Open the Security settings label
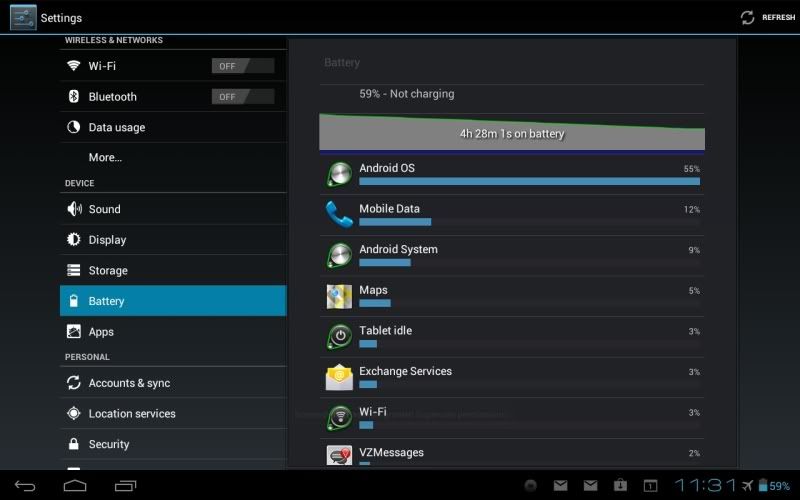 (x=109, y=444)
